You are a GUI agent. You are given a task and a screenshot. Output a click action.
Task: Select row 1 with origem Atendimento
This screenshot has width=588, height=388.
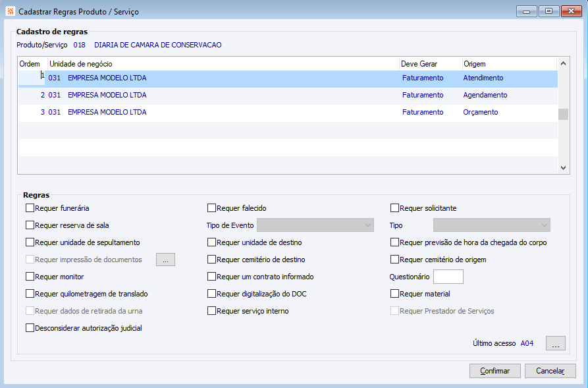(x=288, y=78)
